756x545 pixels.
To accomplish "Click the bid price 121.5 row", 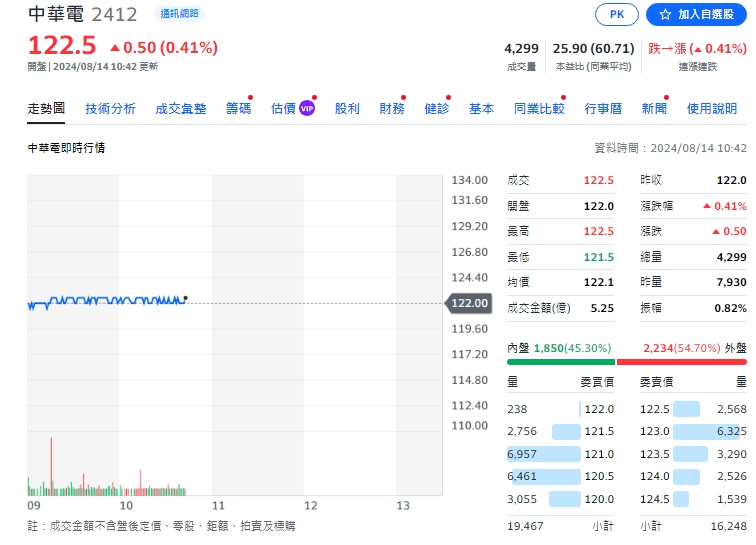I will point(560,431).
